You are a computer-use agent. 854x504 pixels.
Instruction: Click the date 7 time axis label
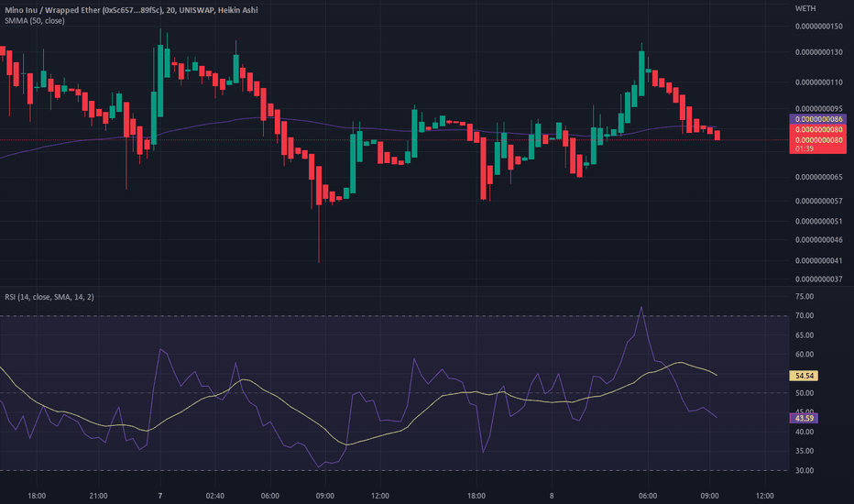click(160, 496)
